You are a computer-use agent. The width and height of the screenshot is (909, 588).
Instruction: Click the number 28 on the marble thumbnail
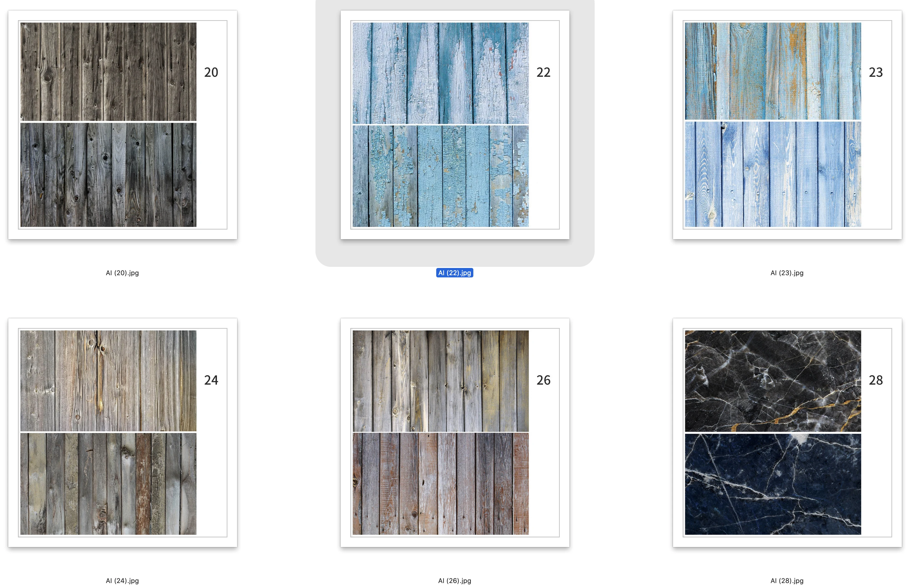pyautogui.click(x=876, y=380)
